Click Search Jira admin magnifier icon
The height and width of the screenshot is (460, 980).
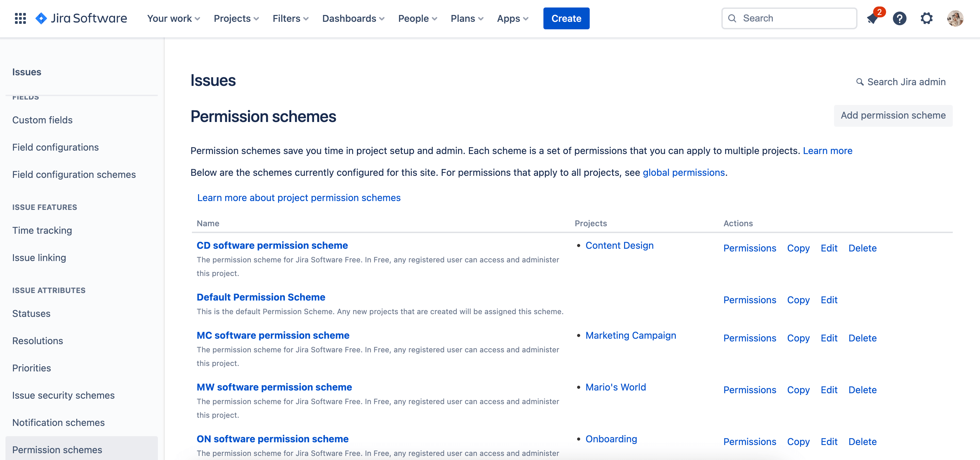click(860, 82)
